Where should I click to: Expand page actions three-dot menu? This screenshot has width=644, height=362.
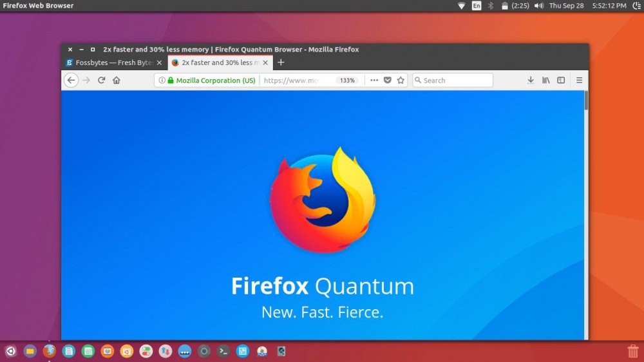pyautogui.click(x=374, y=81)
